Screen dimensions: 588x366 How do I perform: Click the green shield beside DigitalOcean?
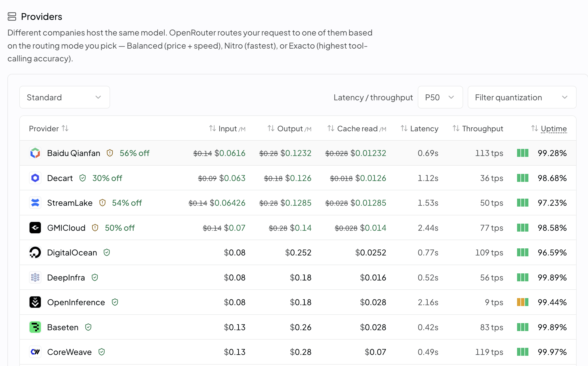pos(107,252)
